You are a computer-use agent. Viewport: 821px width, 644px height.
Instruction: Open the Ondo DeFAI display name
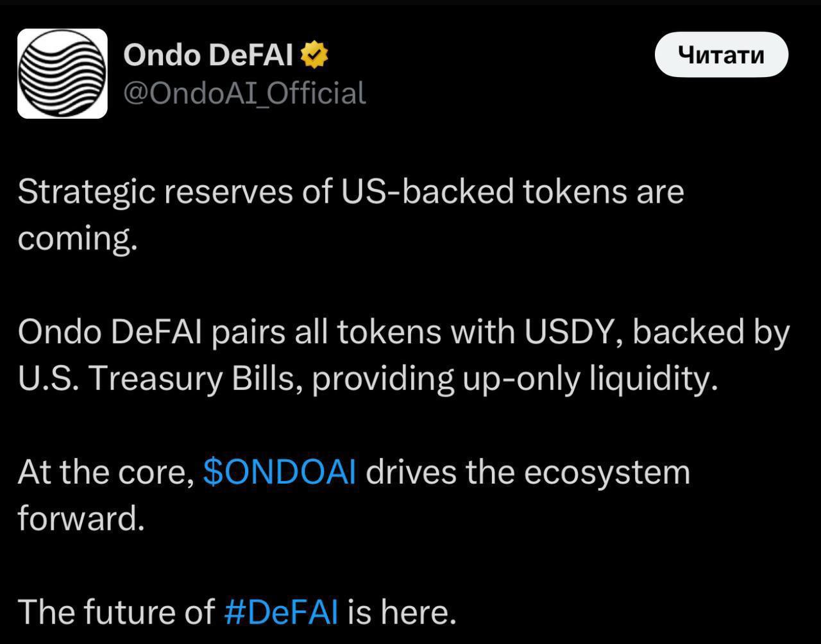coord(208,55)
